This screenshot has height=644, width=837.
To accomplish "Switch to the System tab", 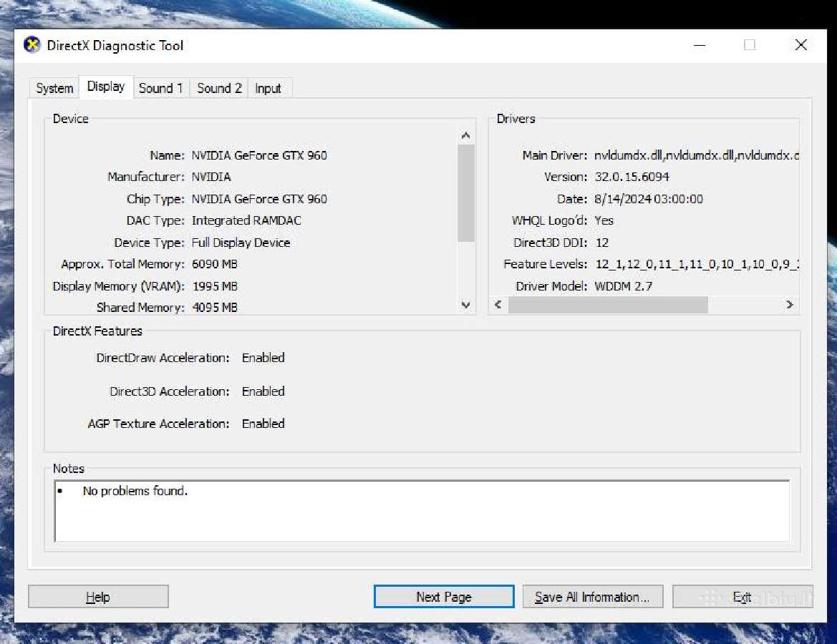I will click(54, 88).
